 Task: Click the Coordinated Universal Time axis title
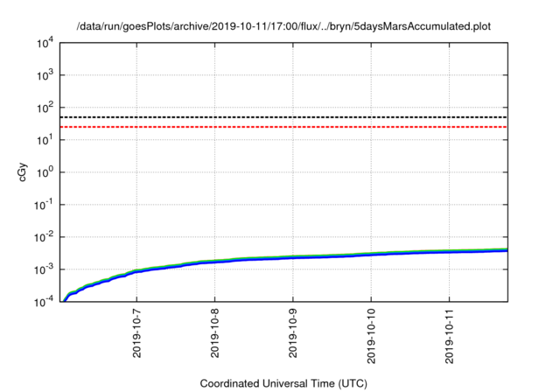point(283,383)
